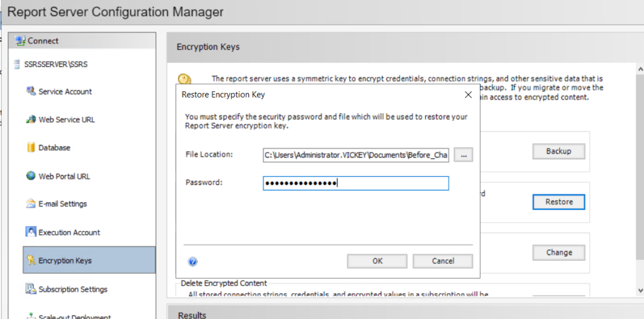Focus the File Location text field
The width and height of the screenshot is (644, 319).
click(356, 155)
